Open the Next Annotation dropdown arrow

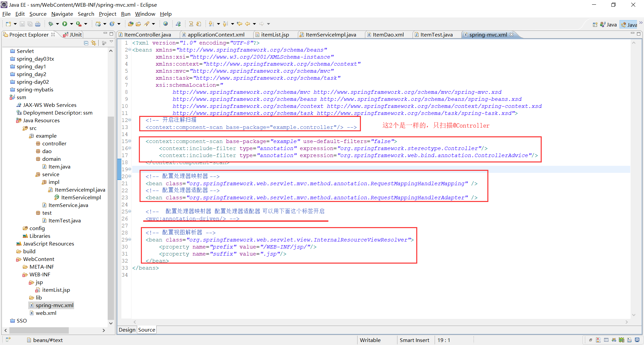[218, 24]
